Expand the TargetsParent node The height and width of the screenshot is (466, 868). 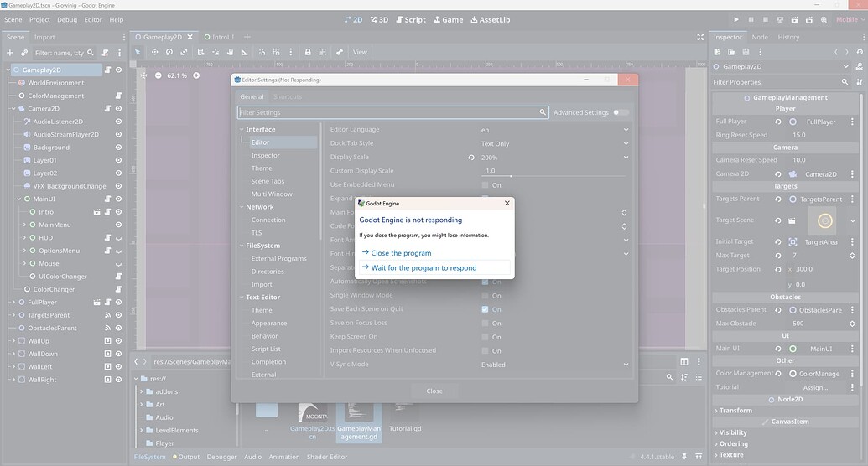point(14,315)
